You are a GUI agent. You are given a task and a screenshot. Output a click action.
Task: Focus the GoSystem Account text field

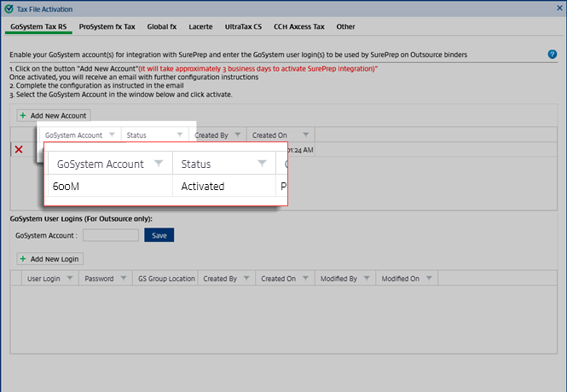[x=110, y=235]
